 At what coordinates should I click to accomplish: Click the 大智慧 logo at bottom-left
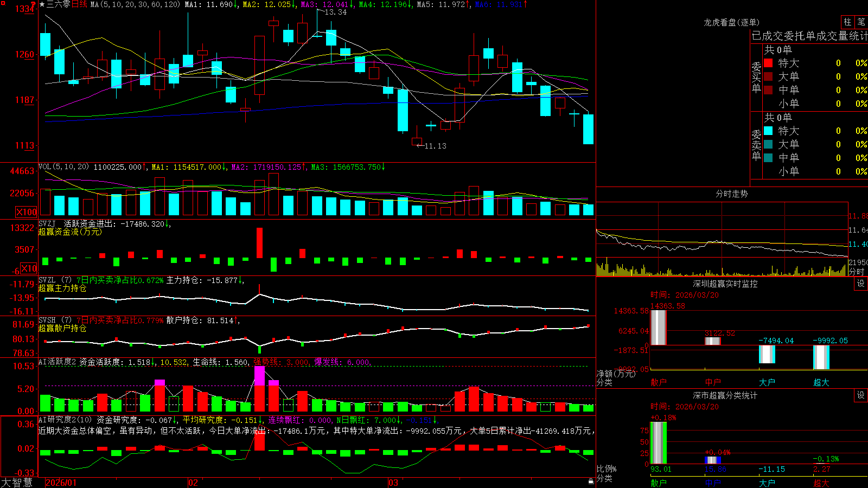(x=17, y=483)
